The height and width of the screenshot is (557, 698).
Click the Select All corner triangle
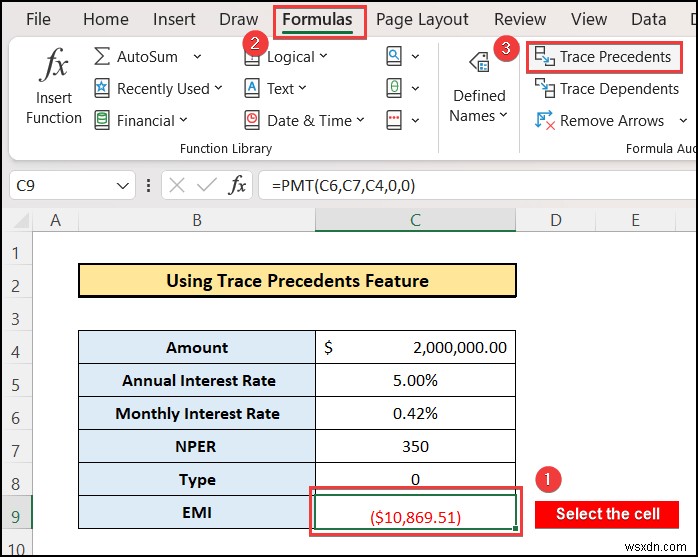pos(20,221)
